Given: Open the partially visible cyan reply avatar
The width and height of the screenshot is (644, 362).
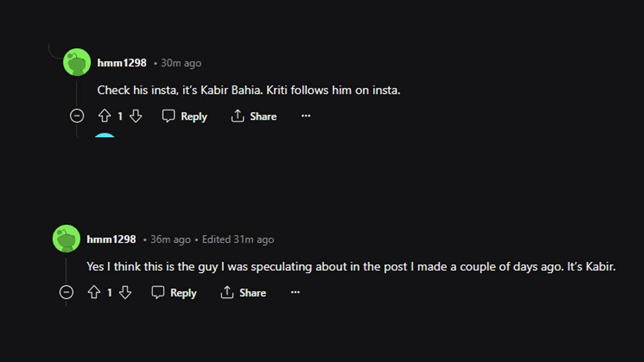Looking at the screenshot, I should 105,135.
